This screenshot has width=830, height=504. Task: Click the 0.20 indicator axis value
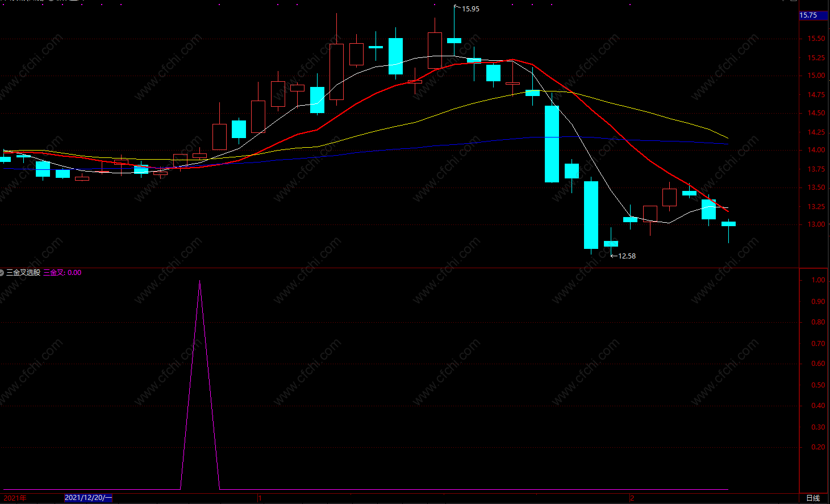tap(818, 447)
